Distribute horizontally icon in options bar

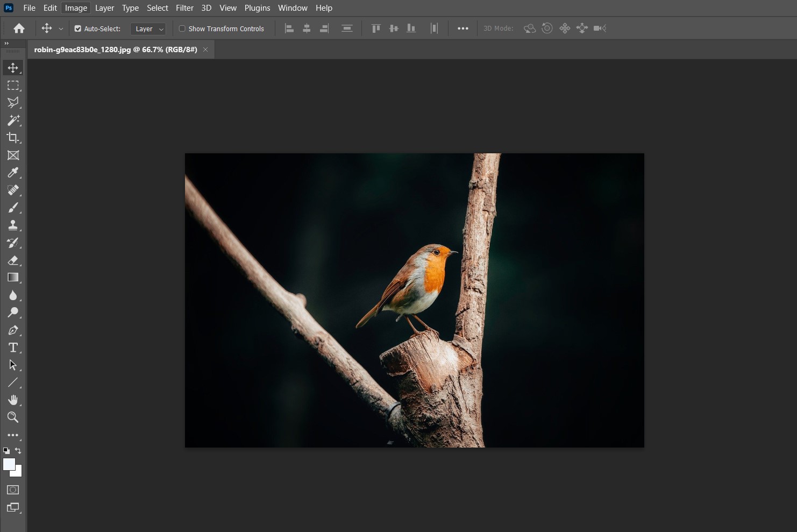434,29
